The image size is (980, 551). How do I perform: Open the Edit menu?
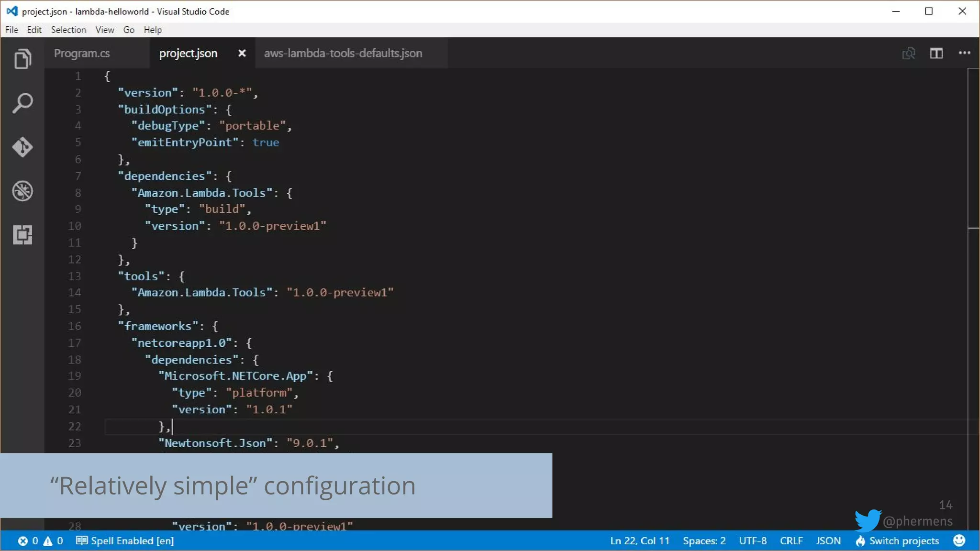34,30
